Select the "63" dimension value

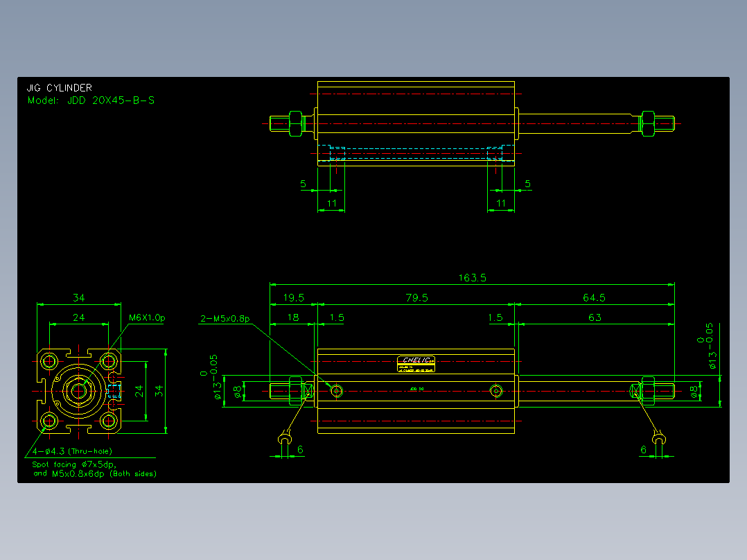(595, 317)
